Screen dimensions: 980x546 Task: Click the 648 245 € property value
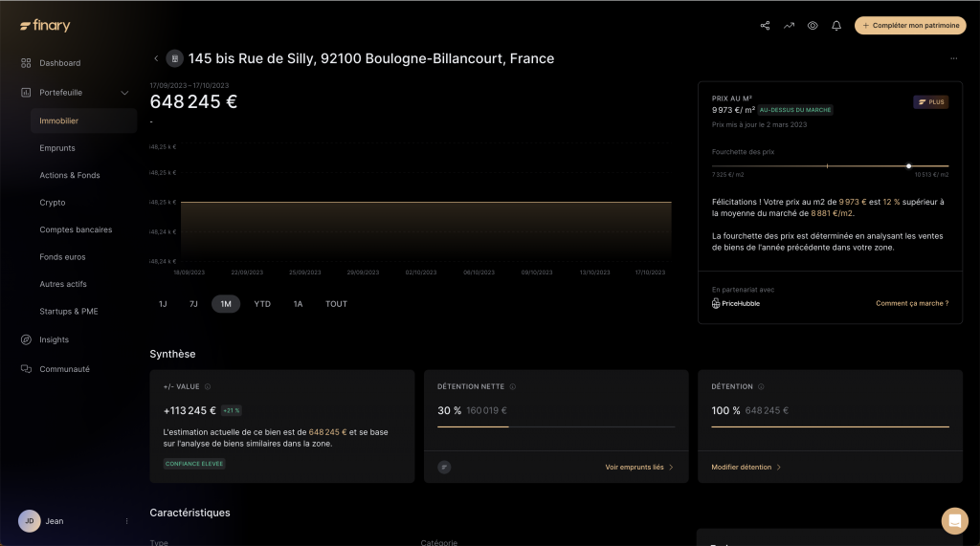(193, 101)
